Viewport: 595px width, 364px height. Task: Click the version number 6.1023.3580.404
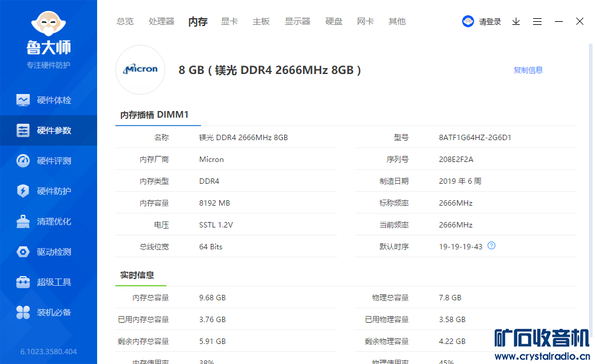coord(49,352)
